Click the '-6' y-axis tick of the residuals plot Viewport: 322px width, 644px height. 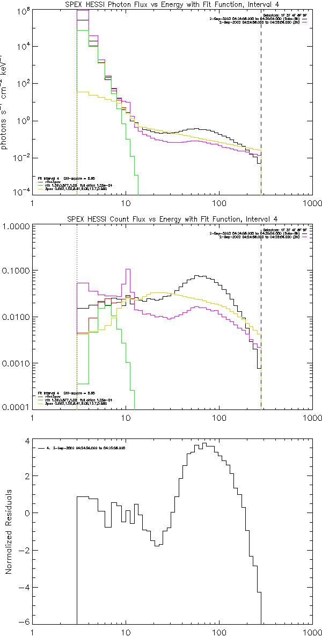pos(24,622)
